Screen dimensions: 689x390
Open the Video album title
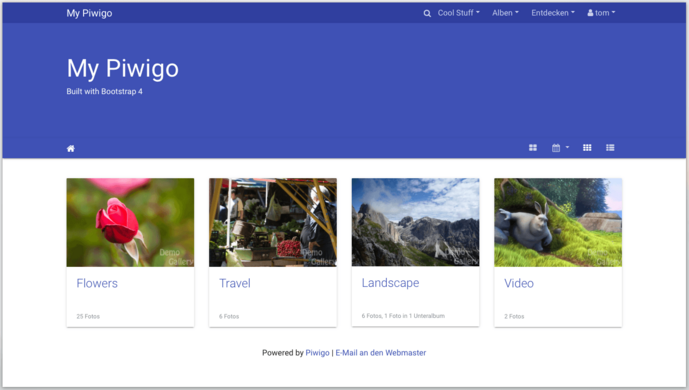519,283
